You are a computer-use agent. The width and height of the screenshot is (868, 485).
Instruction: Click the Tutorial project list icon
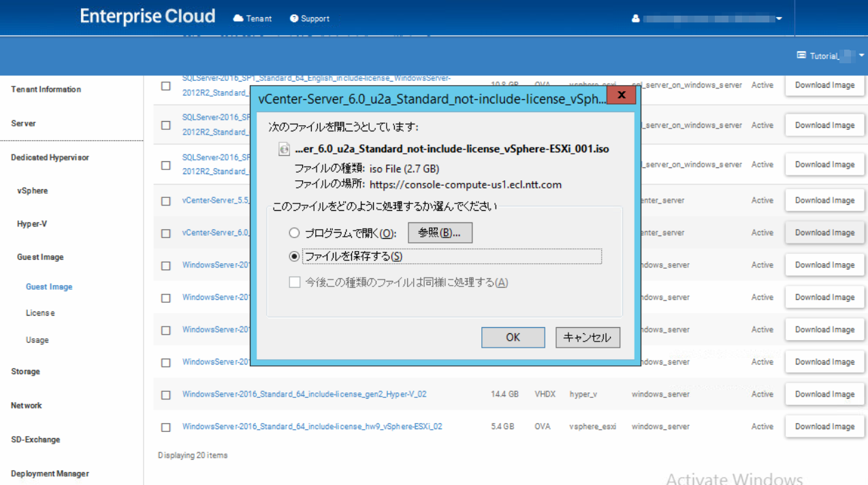pyautogui.click(x=801, y=56)
